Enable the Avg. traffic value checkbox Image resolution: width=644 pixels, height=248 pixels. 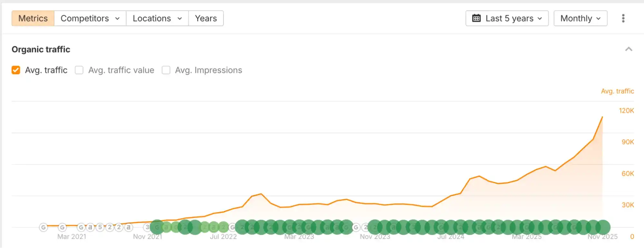tap(79, 70)
